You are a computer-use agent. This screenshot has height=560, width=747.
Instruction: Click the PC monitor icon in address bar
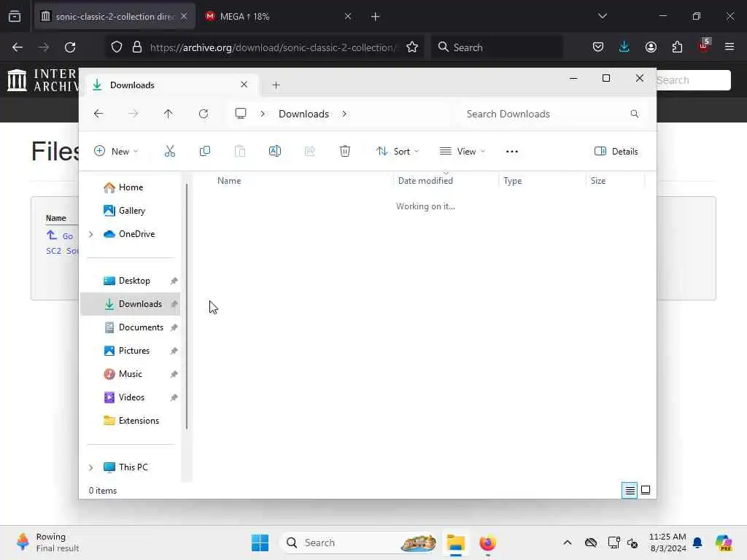click(241, 114)
